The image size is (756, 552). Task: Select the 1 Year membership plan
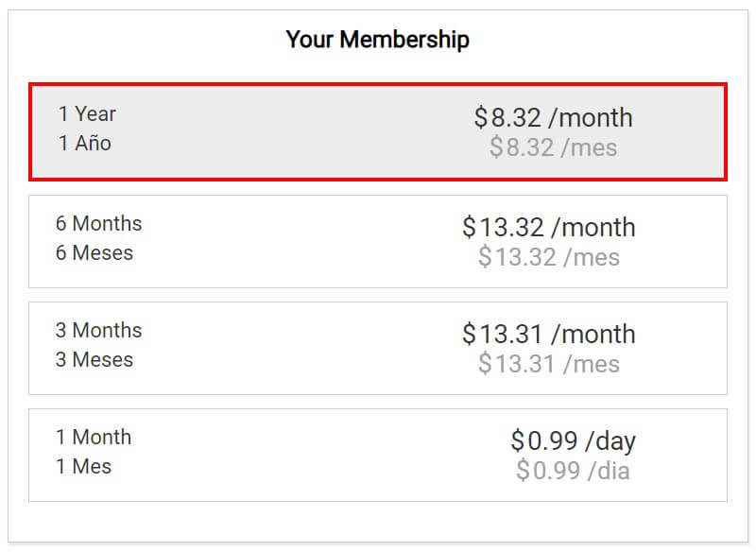pos(377,132)
